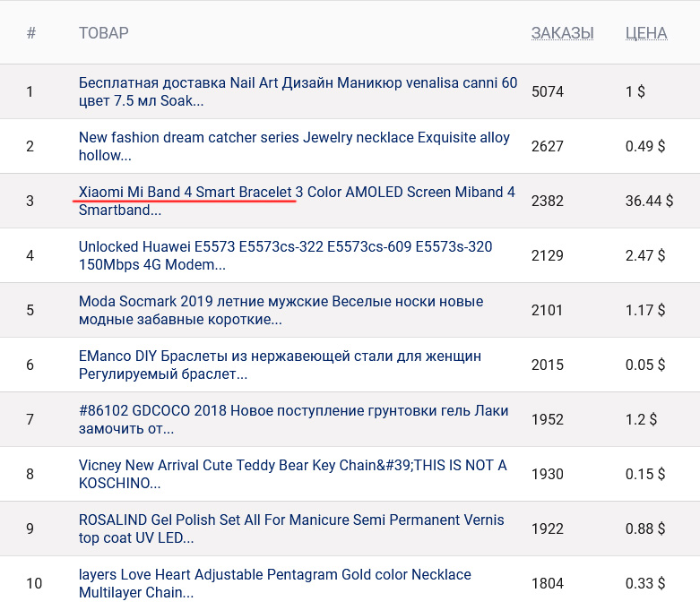The image size is (700, 610).
Task: Open the ROSALIND Gel Polish Set link
Action: click(291, 520)
